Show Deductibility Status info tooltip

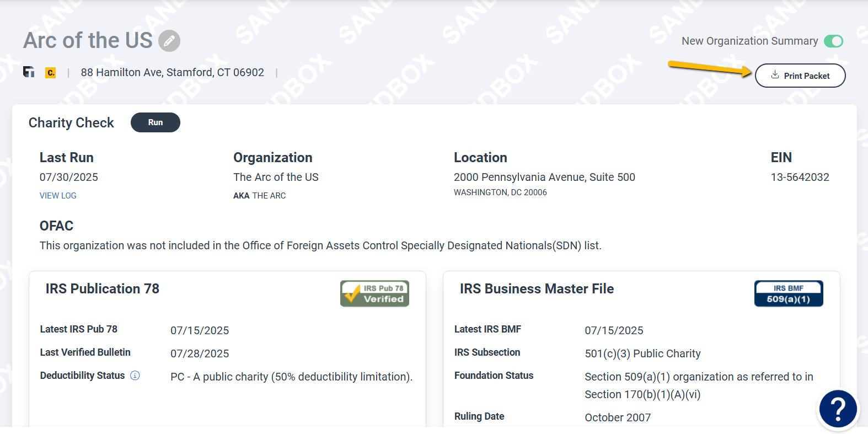135,376
